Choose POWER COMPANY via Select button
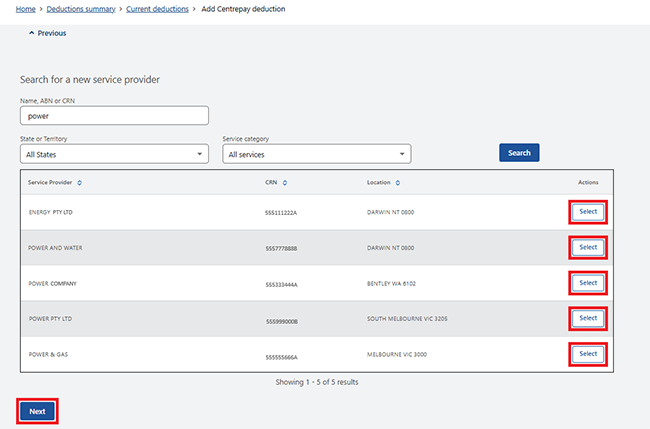Image resolution: width=650 pixels, height=429 pixels. pyautogui.click(x=588, y=283)
